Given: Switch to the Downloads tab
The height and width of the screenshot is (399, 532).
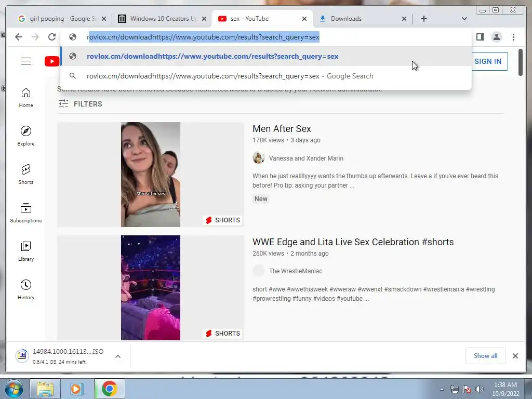Looking at the screenshot, I should [x=362, y=19].
